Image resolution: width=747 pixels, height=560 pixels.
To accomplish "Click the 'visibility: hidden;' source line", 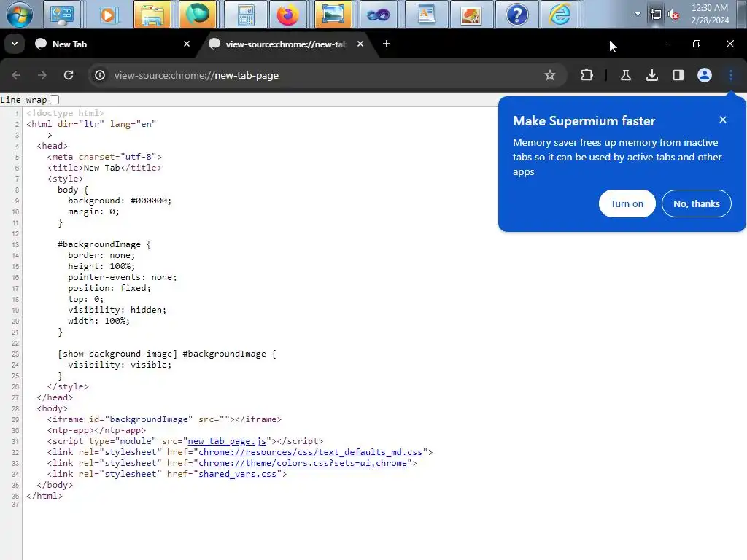I will click(117, 309).
